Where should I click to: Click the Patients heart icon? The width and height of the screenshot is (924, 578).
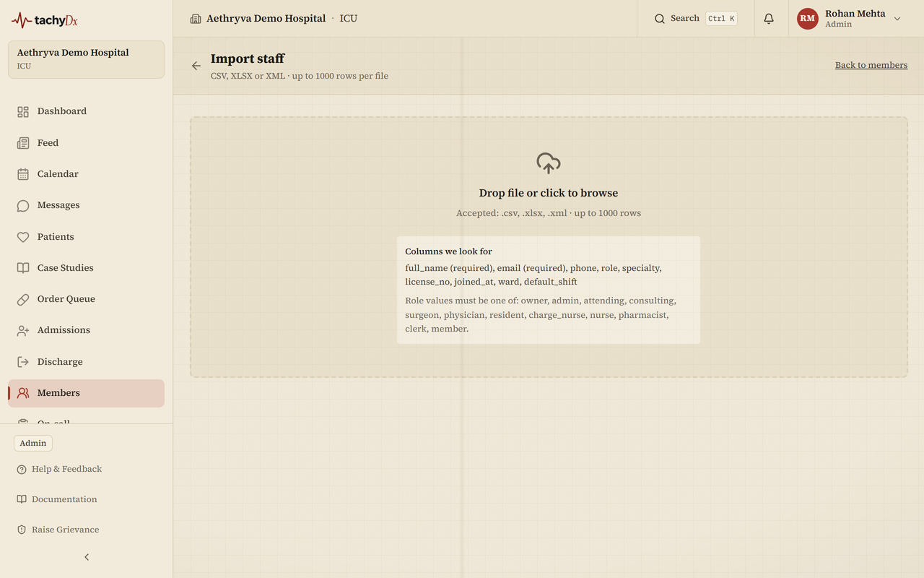23,237
